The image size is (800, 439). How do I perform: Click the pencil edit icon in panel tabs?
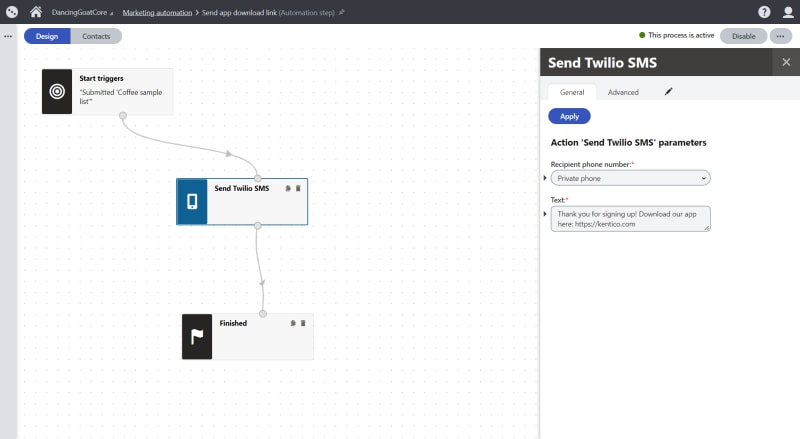668,91
